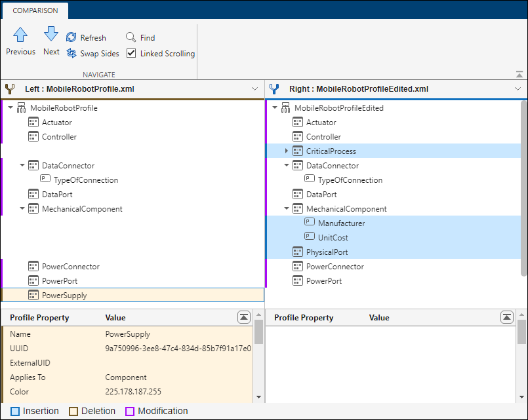The width and height of the screenshot is (528, 420).
Task: Click the Next difference arrow icon
Action: pos(51,34)
